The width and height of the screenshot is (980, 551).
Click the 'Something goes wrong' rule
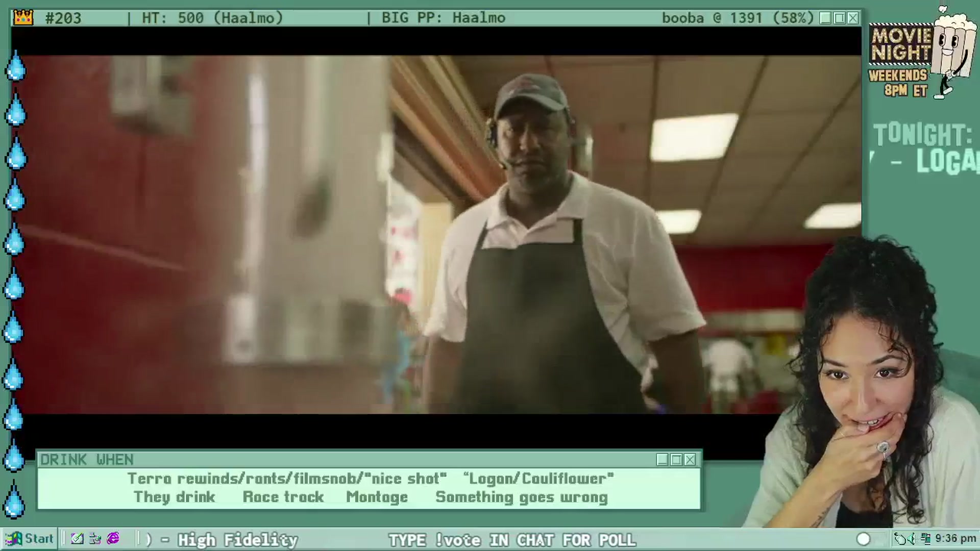(522, 497)
